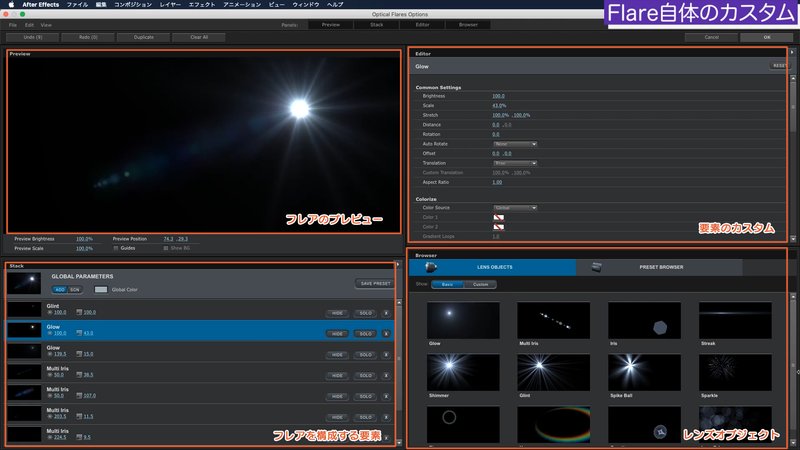800x450 pixels.
Task: Click the Aspect Ratio value 1.00
Action: tap(497, 182)
